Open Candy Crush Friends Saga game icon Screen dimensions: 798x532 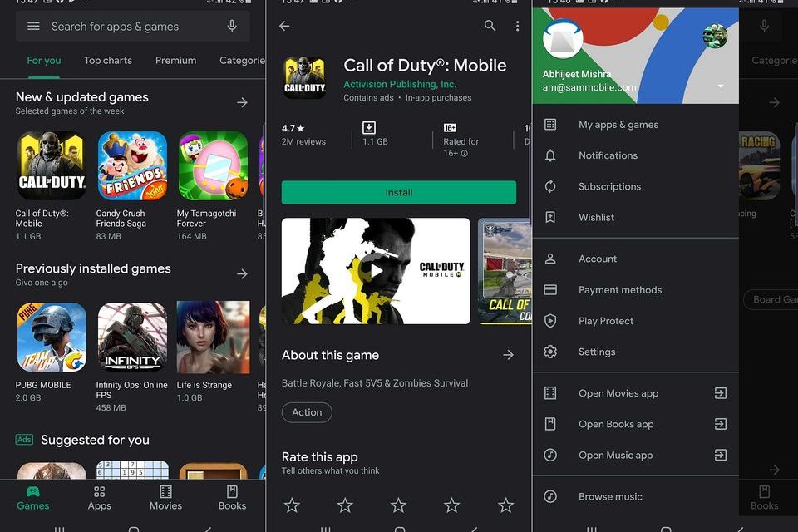tap(132, 165)
